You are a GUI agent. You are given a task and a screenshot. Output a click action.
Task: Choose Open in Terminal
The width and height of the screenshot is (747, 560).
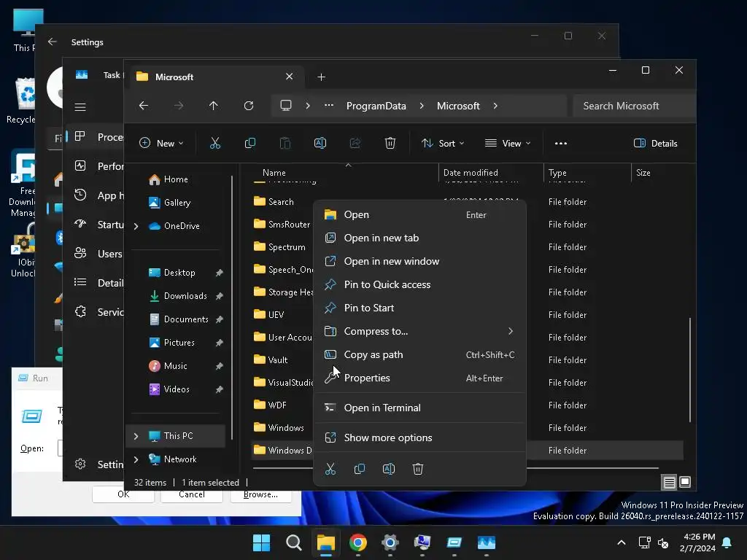(419, 408)
